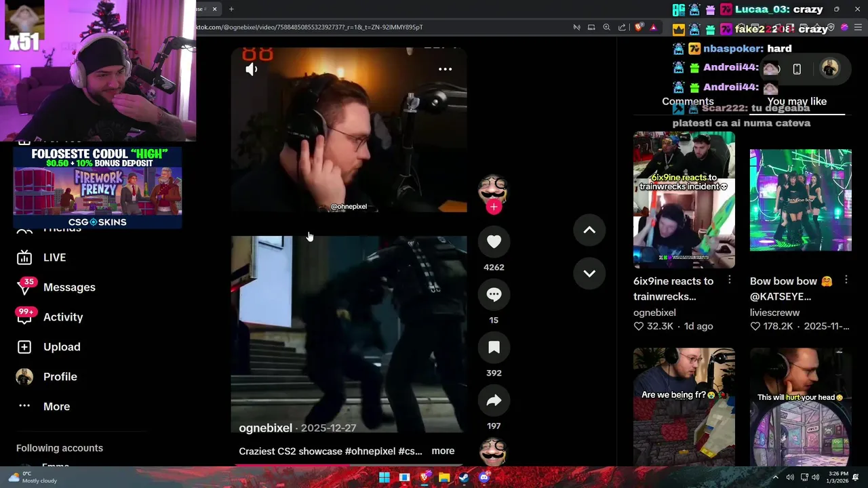
Task: Open the account avatar in the top pill
Action: tap(830, 69)
